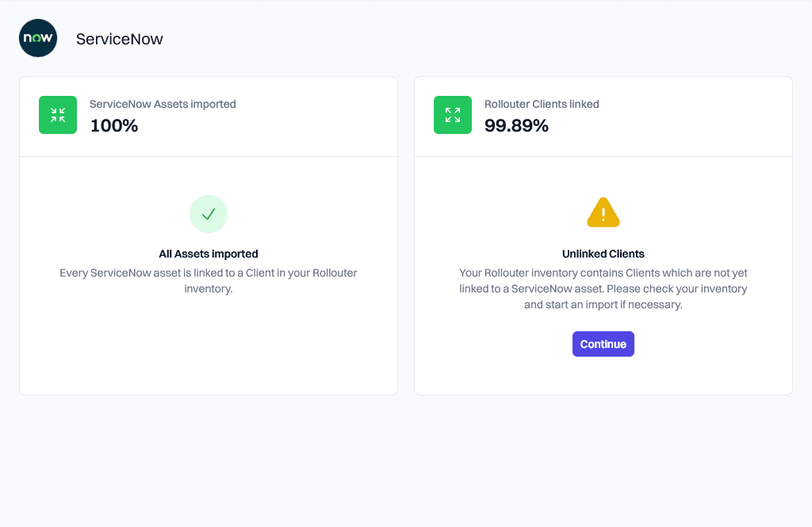The width and height of the screenshot is (812, 527).
Task: Click the 'Your Rollouter inventory contains Clients' description
Action: 603,288
